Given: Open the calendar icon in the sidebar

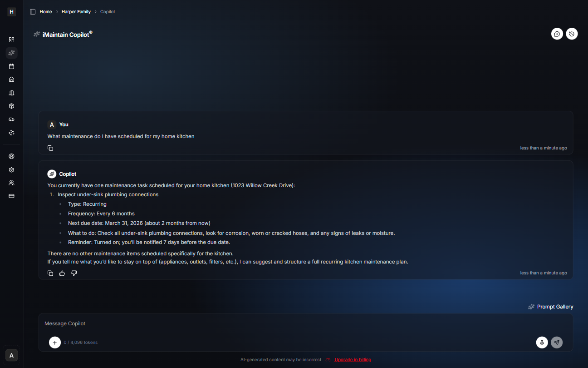Looking at the screenshot, I should tap(12, 66).
